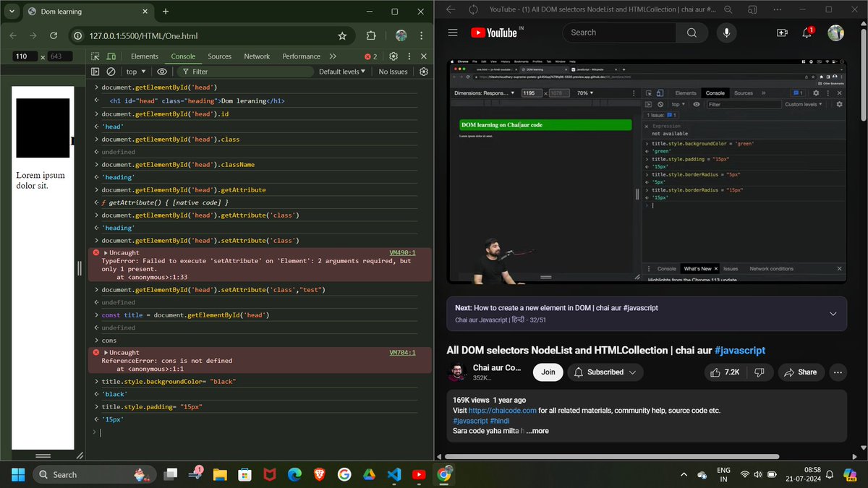This screenshot has width=868, height=488.
Task: Open the YouTube account avatar
Action: click(x=835, y=33)
